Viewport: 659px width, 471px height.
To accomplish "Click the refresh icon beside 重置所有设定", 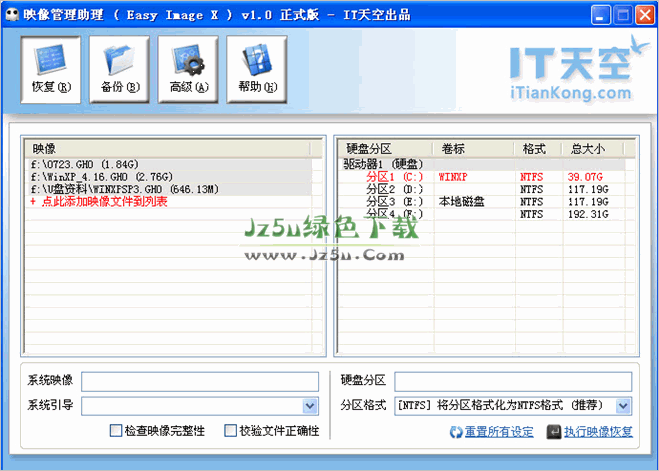I will (x=456, y=432).
